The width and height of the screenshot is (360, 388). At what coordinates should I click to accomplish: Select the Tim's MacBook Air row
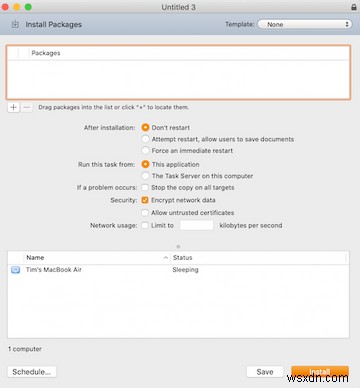tap(178, 270)
